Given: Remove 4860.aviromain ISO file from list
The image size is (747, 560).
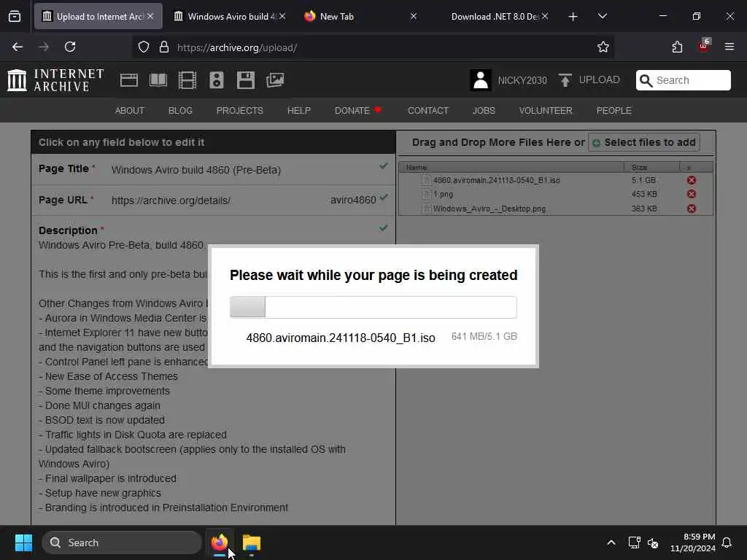Looking at the screenshot, I should [692, 180].
